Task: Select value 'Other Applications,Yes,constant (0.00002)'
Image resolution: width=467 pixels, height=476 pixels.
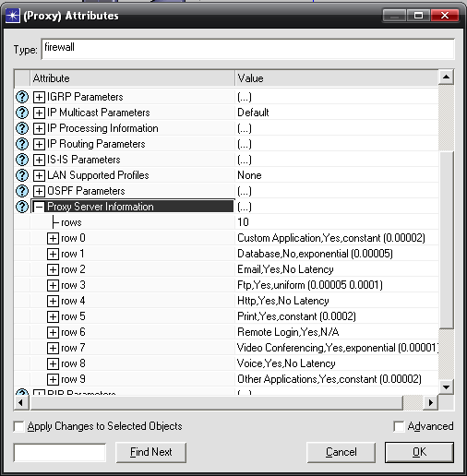Action: pyautogui.click(x=329, y=379)
